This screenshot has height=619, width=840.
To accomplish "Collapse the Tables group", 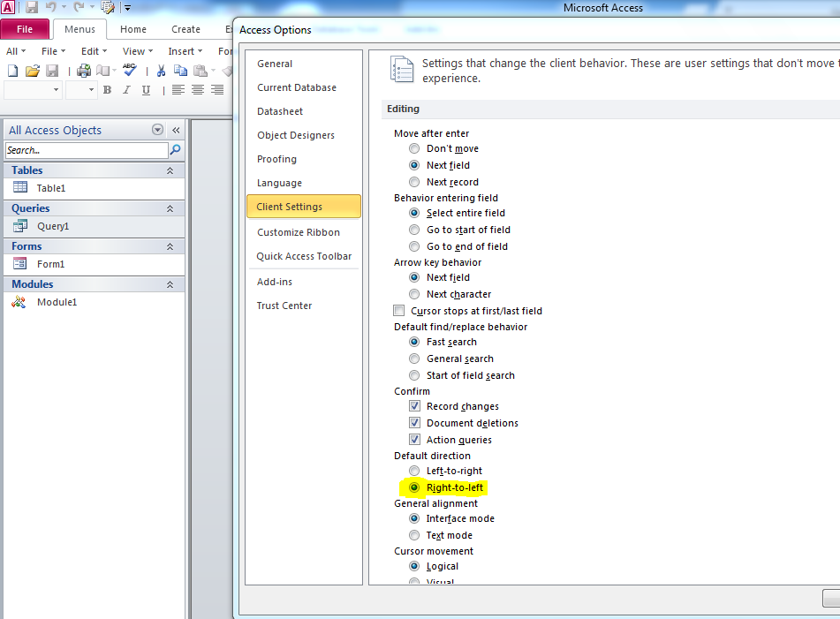I will point(170,170).
